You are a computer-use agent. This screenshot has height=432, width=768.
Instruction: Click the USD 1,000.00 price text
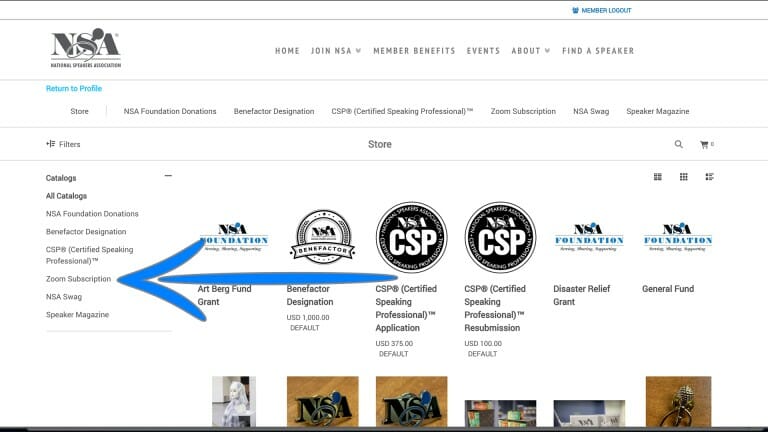click(x=308, y=317)
